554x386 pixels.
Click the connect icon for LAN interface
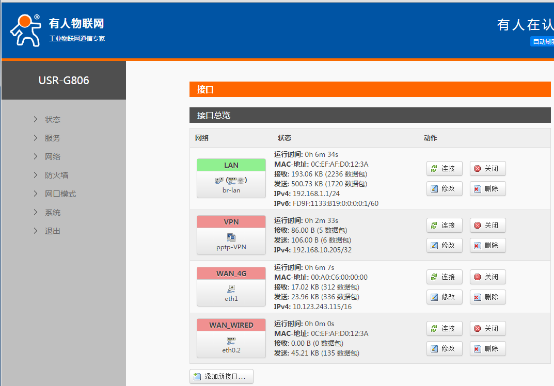point(434,168)
